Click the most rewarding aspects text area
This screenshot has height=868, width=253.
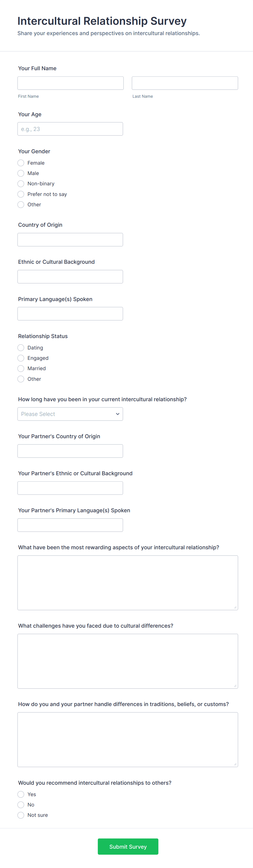pyautogui.click(x=128, y=582)
